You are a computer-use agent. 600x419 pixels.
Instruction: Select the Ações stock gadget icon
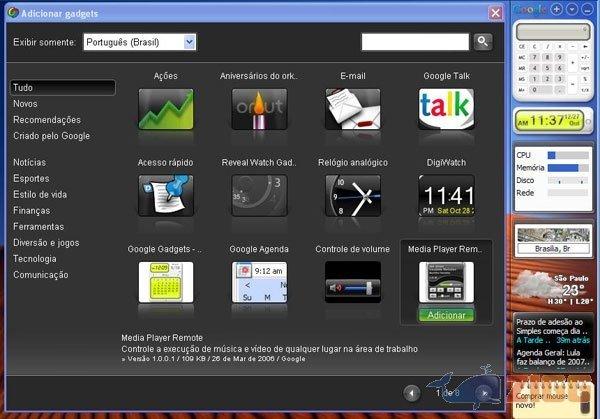tap(165, 108)
